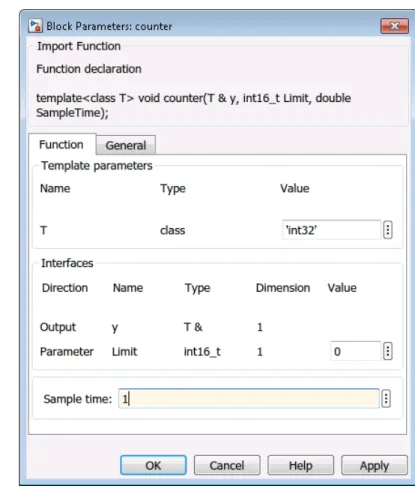
Task: Click the template parameter name 'T' cell
Action: [43, 230]
